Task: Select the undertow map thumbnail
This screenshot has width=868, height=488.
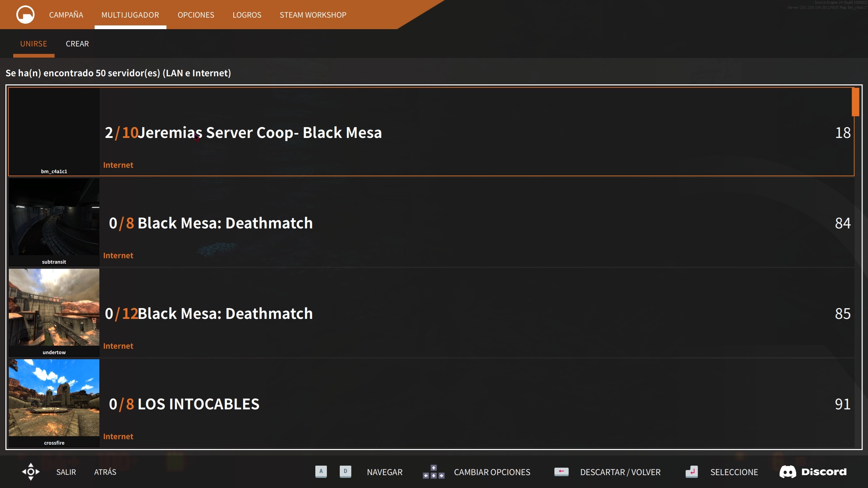Action: [54, 307]
